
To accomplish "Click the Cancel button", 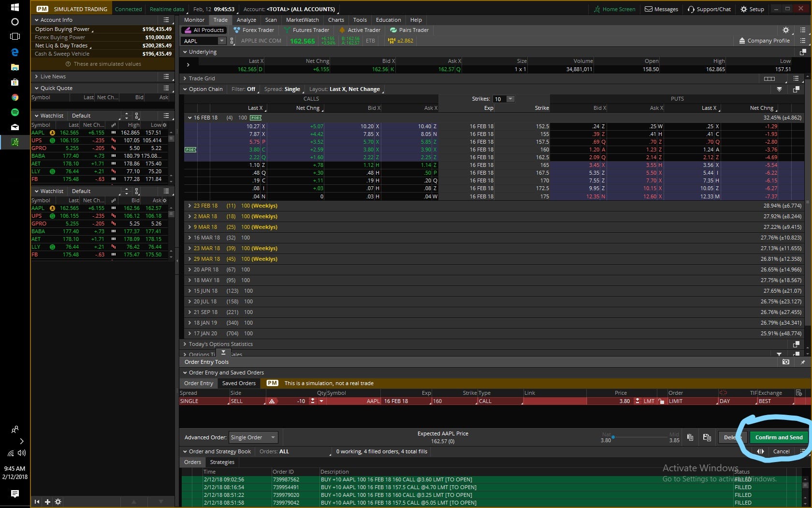I will (x=781, y=451).
